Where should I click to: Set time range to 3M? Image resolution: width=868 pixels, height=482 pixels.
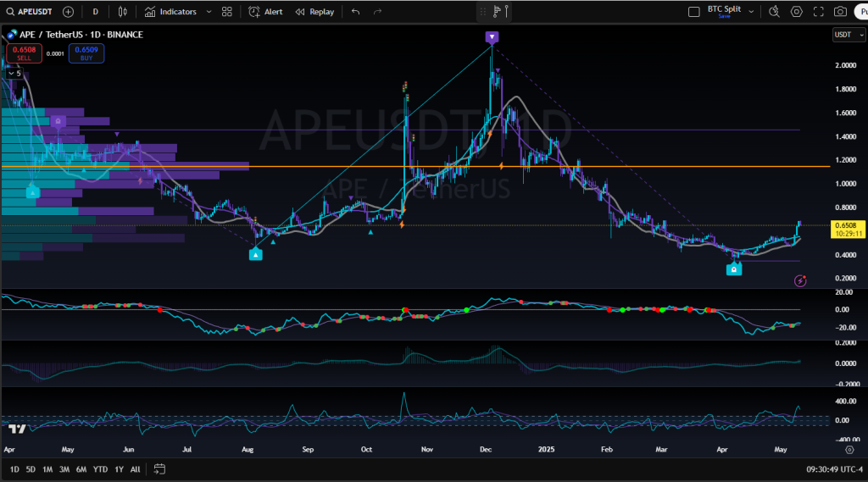pos(64,469)
